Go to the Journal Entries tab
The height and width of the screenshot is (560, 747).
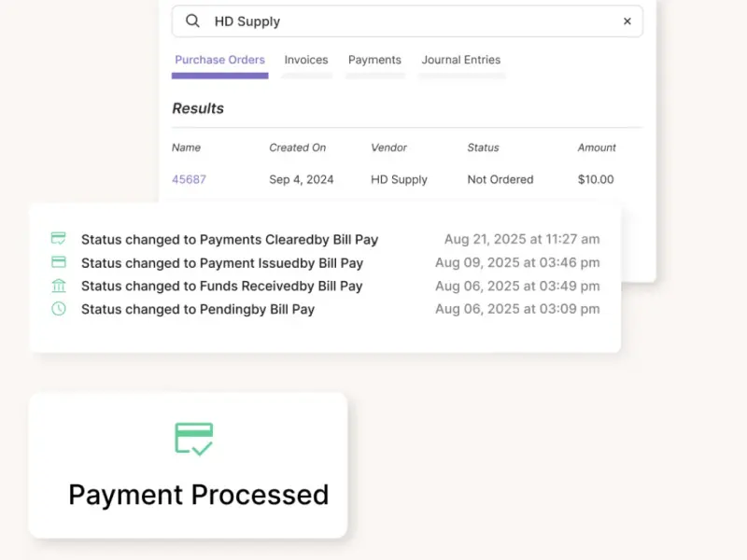click(x=461, y=60)
